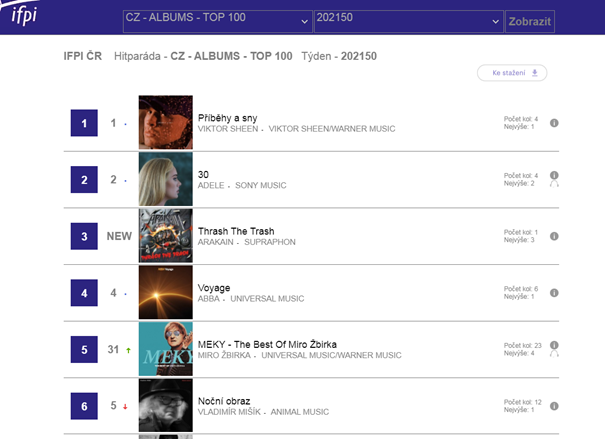Open the CZ - ALBUMS - TOP 100 chart dropdown
605x439 pixels.
(x=218, y=21)
